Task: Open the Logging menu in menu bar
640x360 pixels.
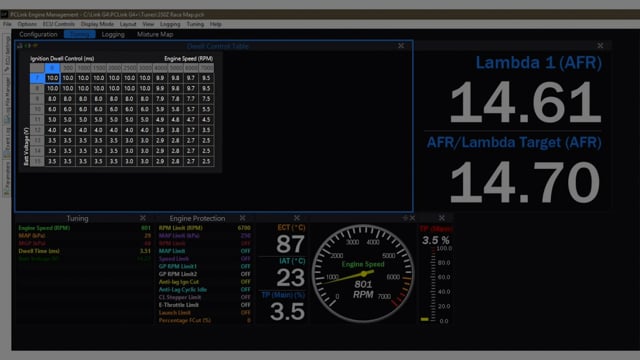Action: (x=170, y=24)
